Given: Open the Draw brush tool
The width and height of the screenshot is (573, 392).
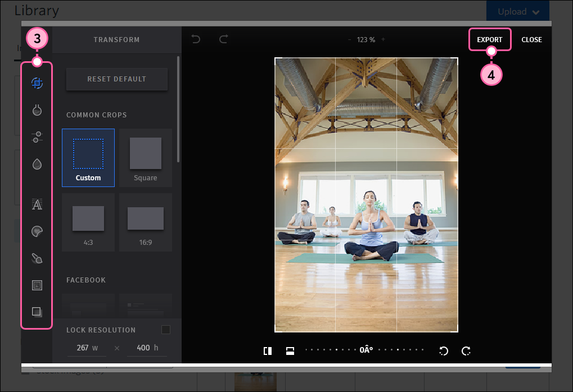Looking at the screenshot, I should point(36,258).
